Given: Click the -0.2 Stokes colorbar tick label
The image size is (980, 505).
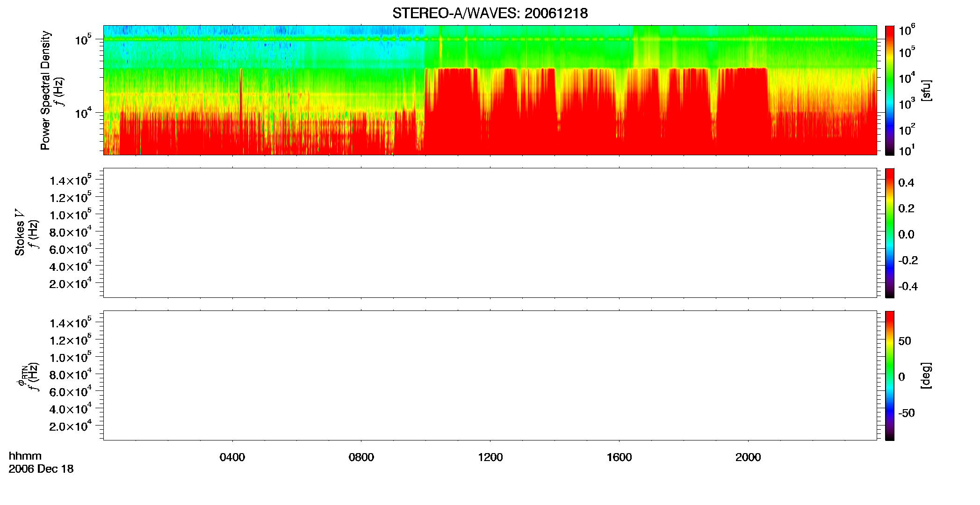Looking at the screenshot, I should point(908,260).
